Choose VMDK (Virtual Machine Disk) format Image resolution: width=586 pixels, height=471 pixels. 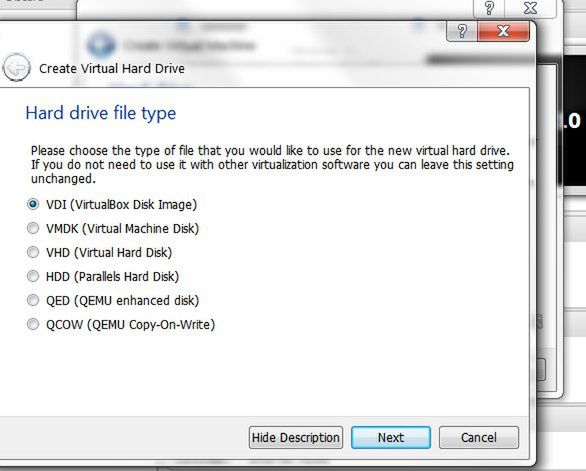tap(113, 228)
